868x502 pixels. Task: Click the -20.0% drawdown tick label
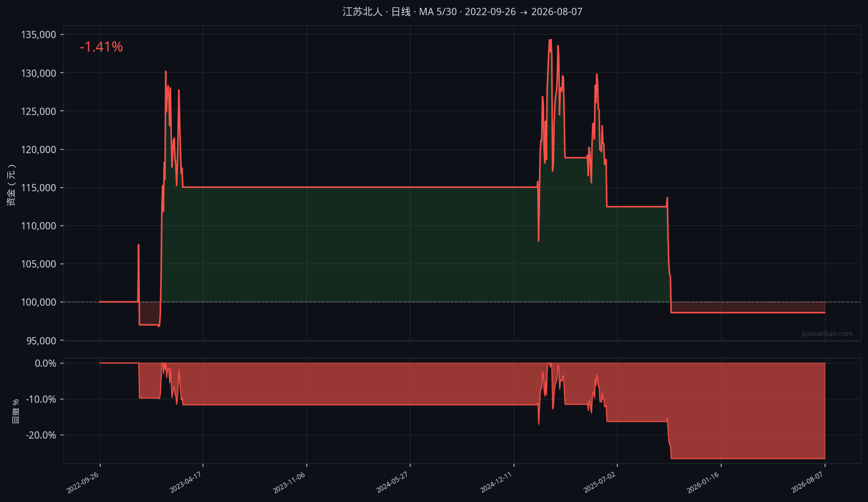click(41, 435)
